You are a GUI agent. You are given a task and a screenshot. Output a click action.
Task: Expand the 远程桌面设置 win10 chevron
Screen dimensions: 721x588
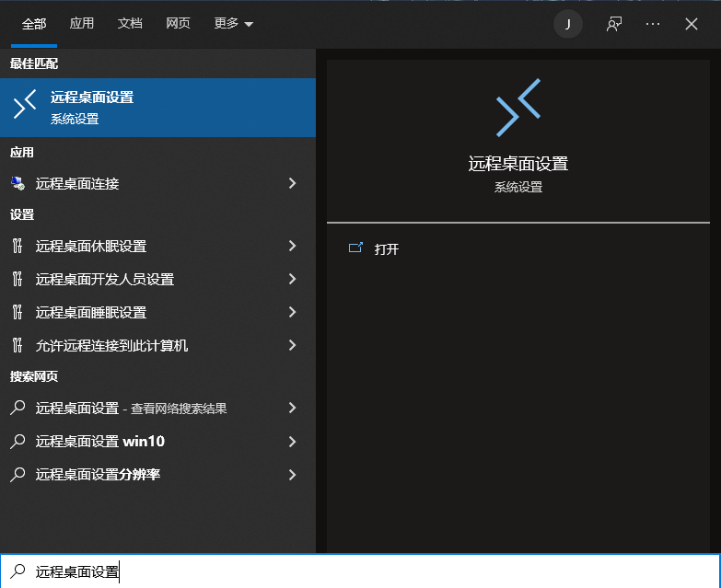[x=292, y=441]
